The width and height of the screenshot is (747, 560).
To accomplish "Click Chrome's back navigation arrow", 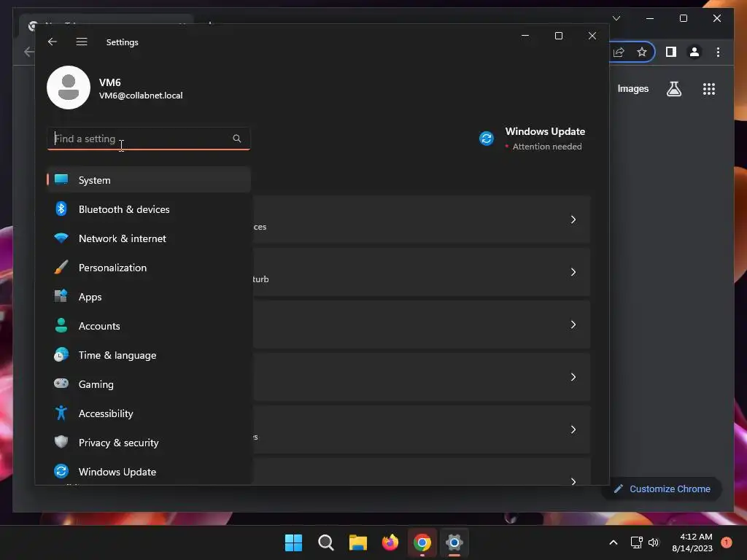I will [x=29, y=52].
